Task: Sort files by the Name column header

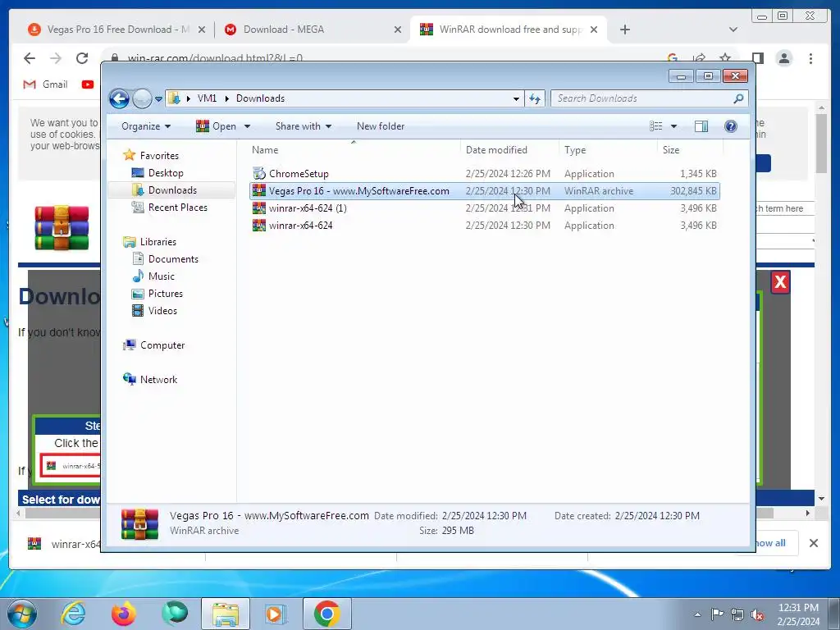Action: [354, 150]
